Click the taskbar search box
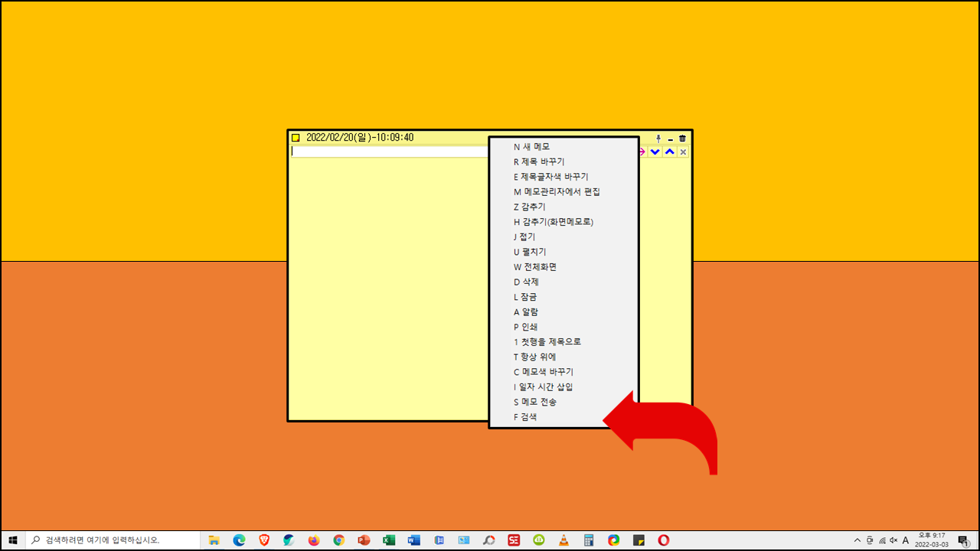The width and height of the screenshot is (980, 551). pyautogui.click(x=112, y=540)
